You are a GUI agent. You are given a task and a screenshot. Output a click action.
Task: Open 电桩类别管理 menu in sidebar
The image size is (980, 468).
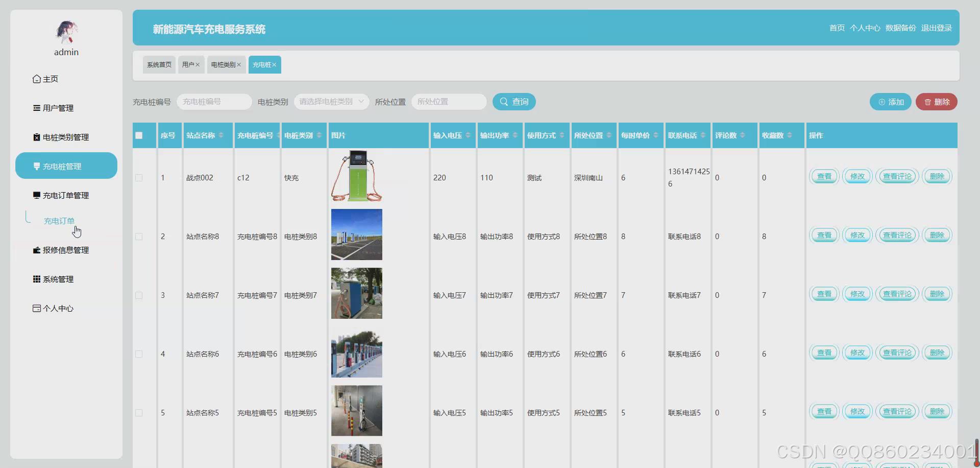[x=61, y=137]
